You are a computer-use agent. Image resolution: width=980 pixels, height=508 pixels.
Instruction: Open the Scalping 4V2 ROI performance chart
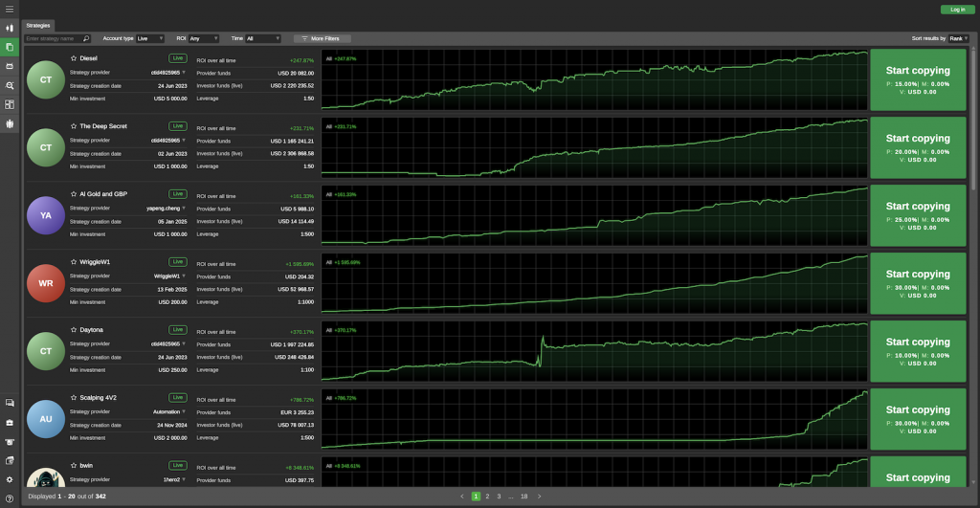[594, 419]
